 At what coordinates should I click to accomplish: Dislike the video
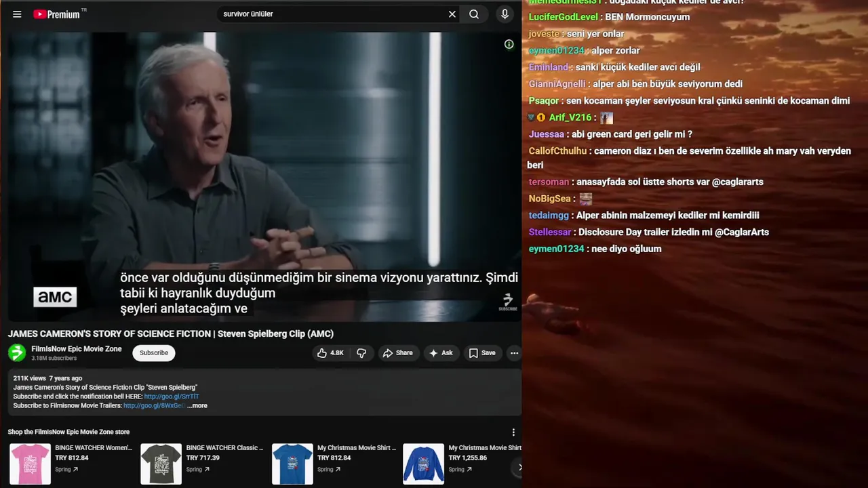(x=361, y=353)
